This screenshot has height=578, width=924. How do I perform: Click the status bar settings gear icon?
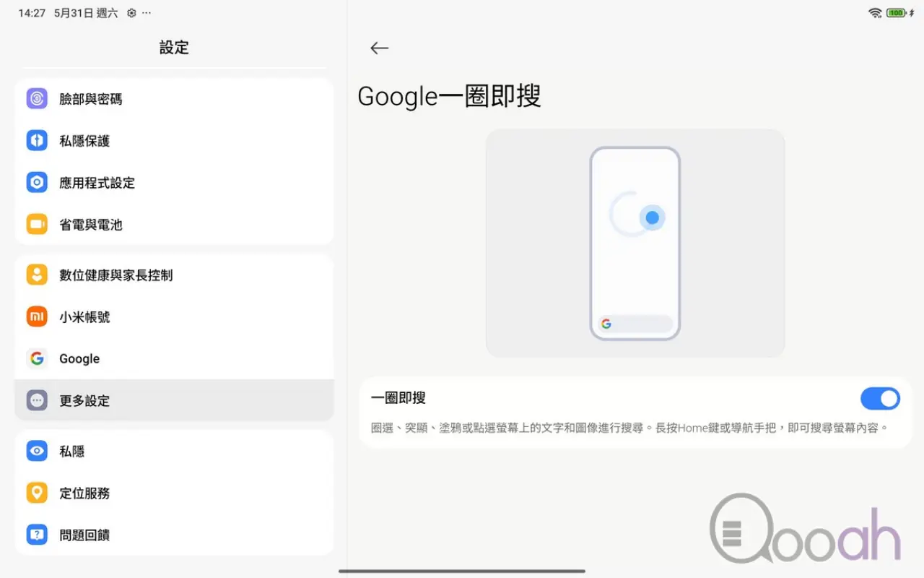point(131,13)
